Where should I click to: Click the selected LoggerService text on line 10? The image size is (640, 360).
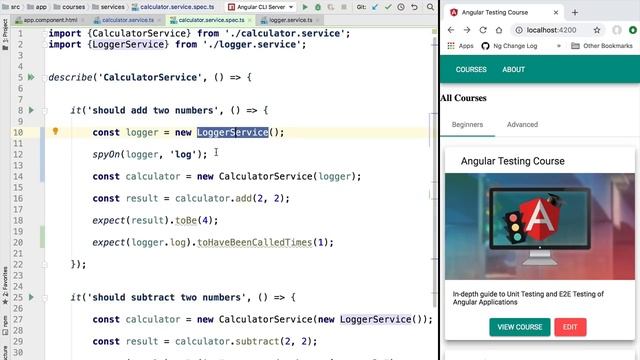coord(233,132)
